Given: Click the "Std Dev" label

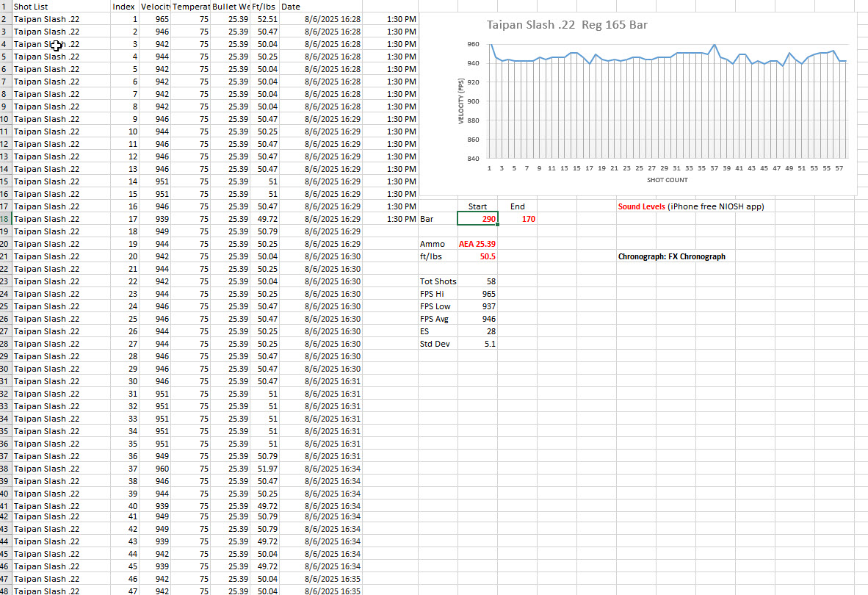Looking at the screenshot, I should (438, 345).
